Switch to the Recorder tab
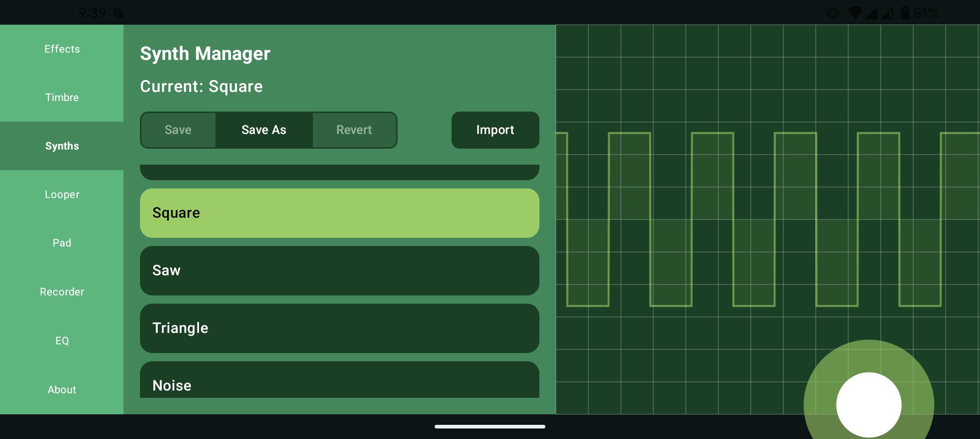This screenshot has width=980, height=439. (x=62, y=292)
